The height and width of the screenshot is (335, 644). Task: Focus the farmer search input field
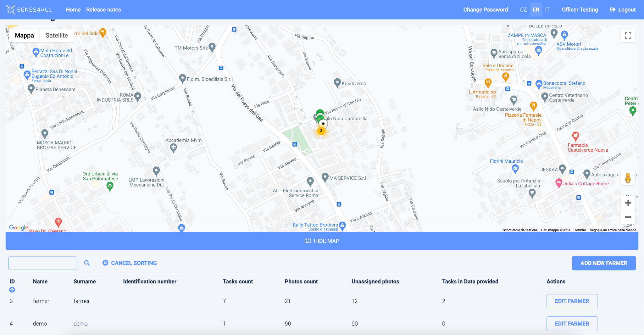[x=42, y=263]
